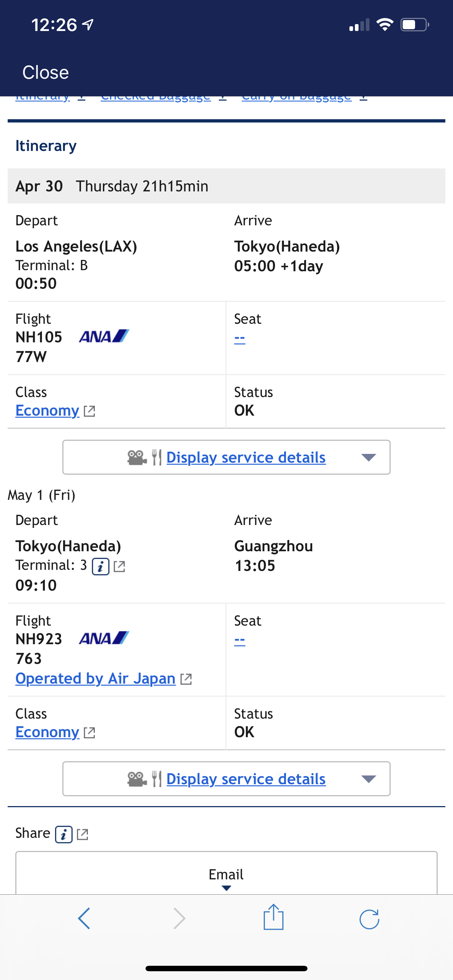Select seat link for flight NH923
This screenshot has height=980, width=453.
(239, 640)
